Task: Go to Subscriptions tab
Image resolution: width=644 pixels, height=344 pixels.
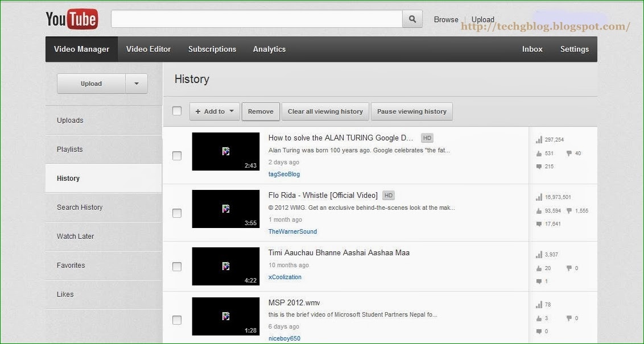Action: pos(212,49)
